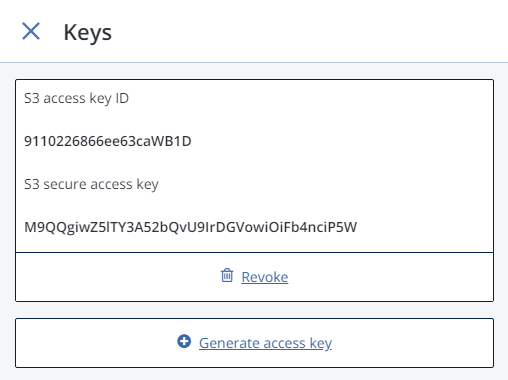Revoke the current S3 access key
The height and width of the screenshot is (380, 508).
point(265,277)
